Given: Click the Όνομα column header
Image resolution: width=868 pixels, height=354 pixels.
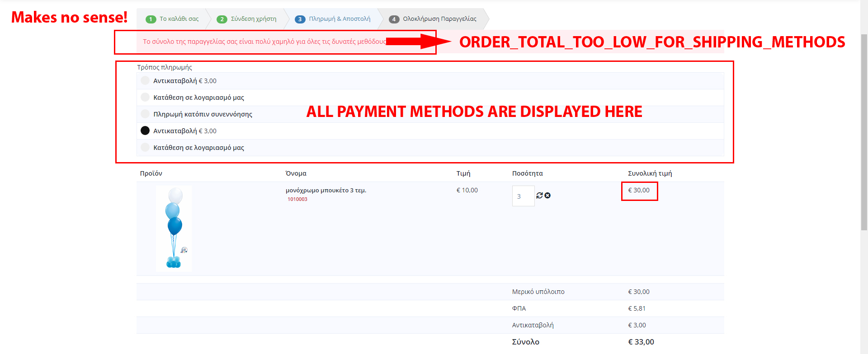Looking at the screenshot, I should (x=296, y=173).
